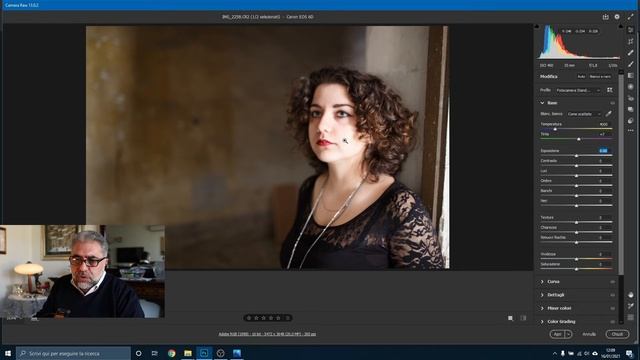Toggle visibility eye of Mixer colori panel
Viewport: 640px width, 360px height.
(x=613, y=309)
